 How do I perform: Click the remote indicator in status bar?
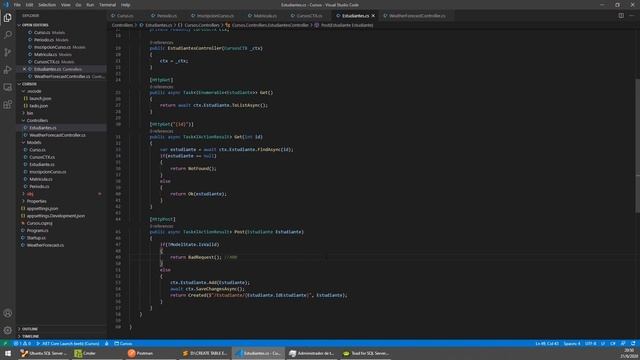[5, 344]
